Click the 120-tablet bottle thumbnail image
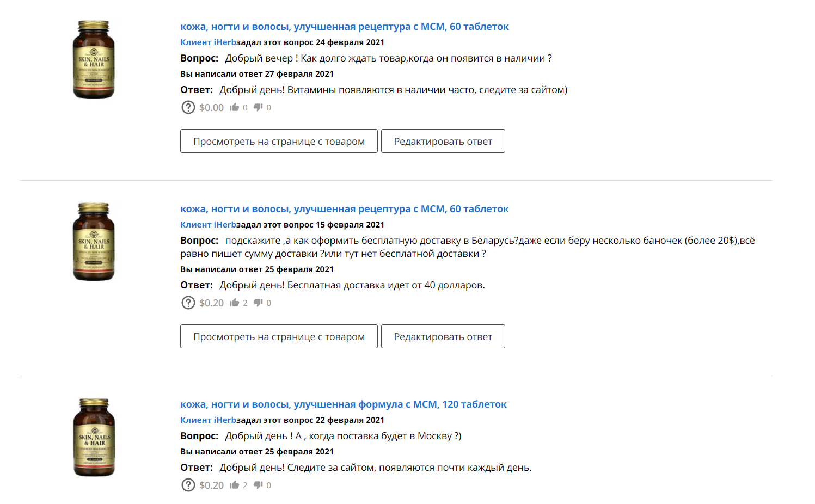This screenshot has height=504, width=815. pos(94,438)
